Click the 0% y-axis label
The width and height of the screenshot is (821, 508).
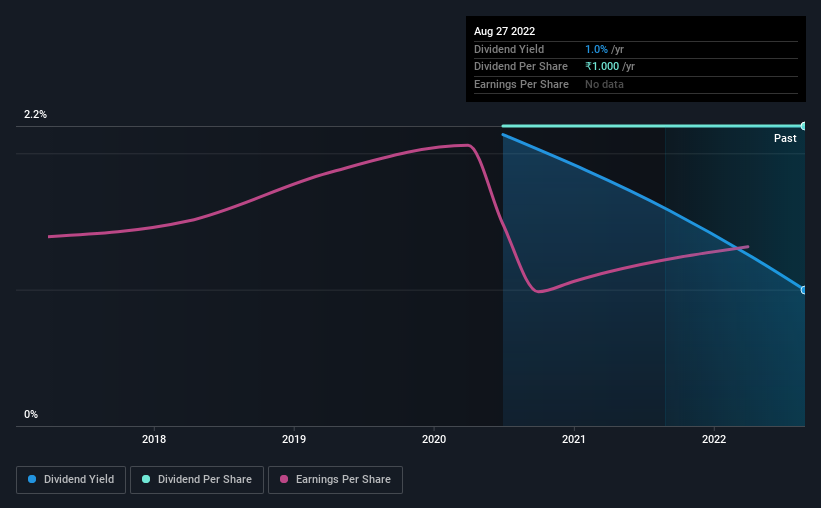pyautogui.click(x=31, y=414)
